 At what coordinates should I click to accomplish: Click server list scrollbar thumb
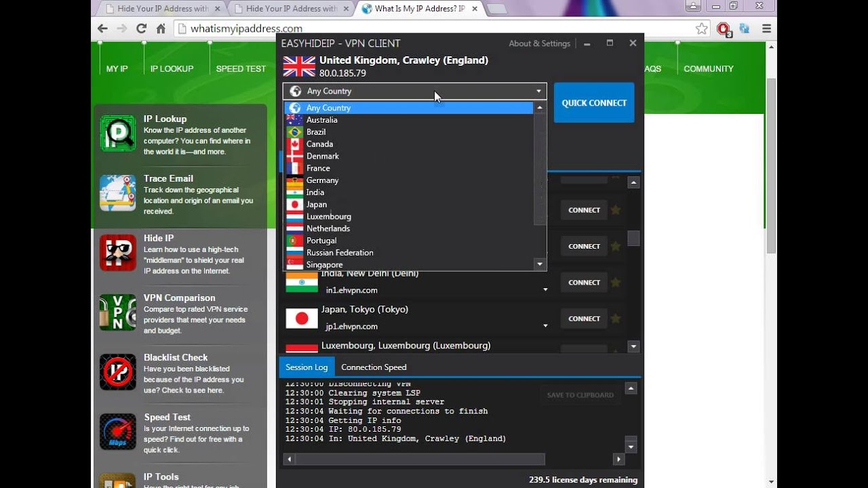coord(633,238)
